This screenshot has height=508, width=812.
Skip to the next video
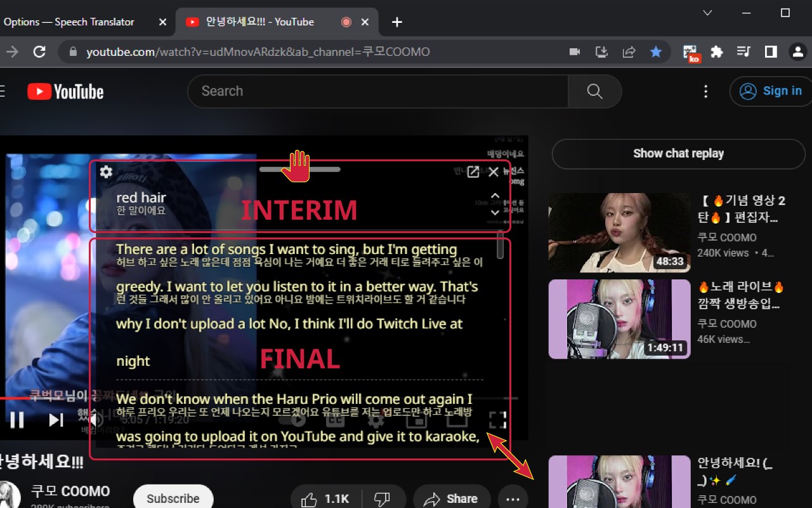point(56,420)
